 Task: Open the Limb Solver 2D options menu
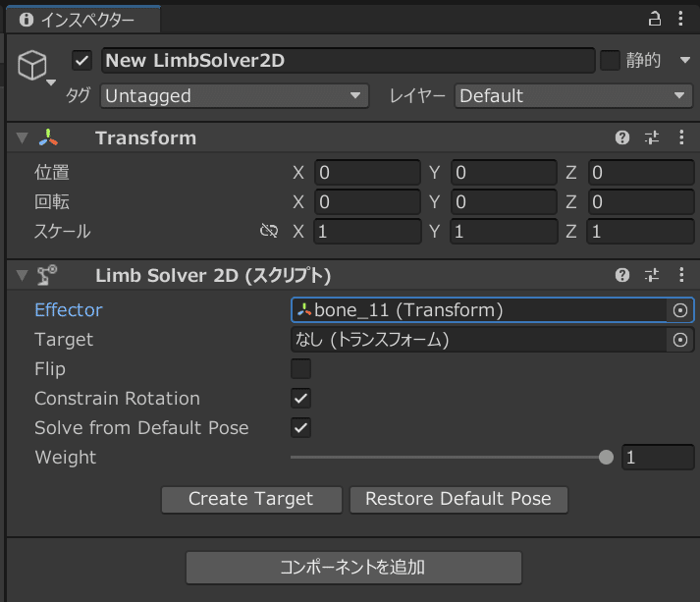click(681, 275)
